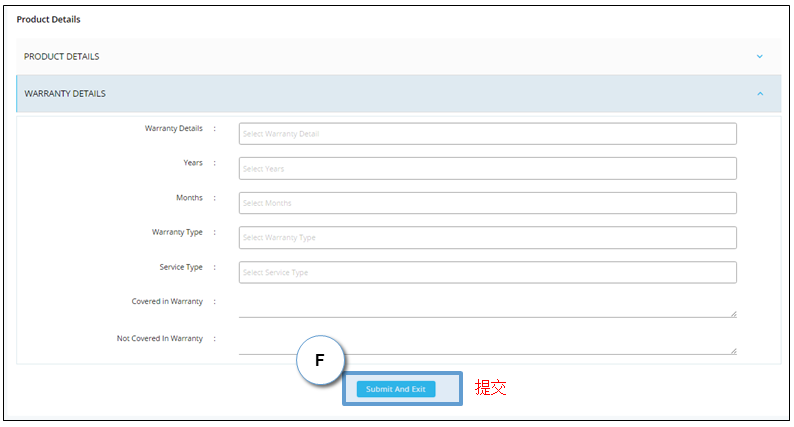Click the Covered in Warranty label

pyautogui.click(x=167, y=301)
